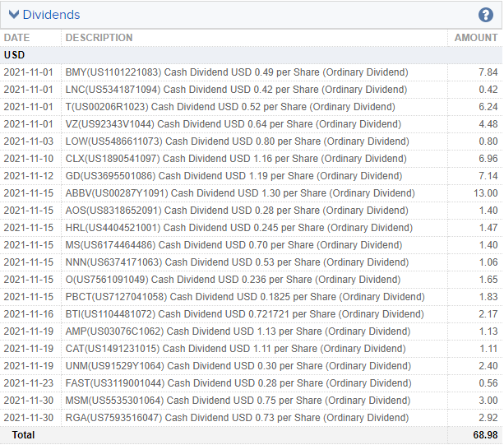Image resolution: width=504 pixels, height=445 pixels.
Task: Click the 2021-11-30 date for RGA
Action: coord(29,418)
